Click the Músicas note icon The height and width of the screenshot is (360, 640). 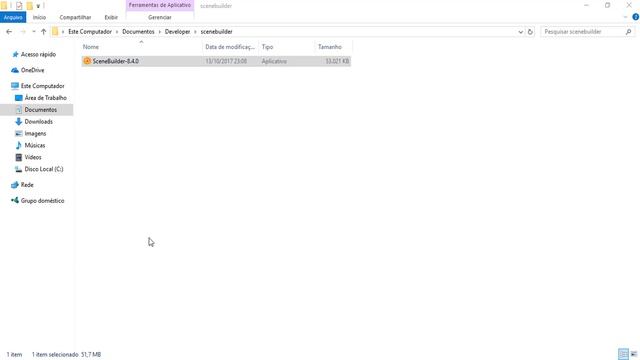(18, 145)
